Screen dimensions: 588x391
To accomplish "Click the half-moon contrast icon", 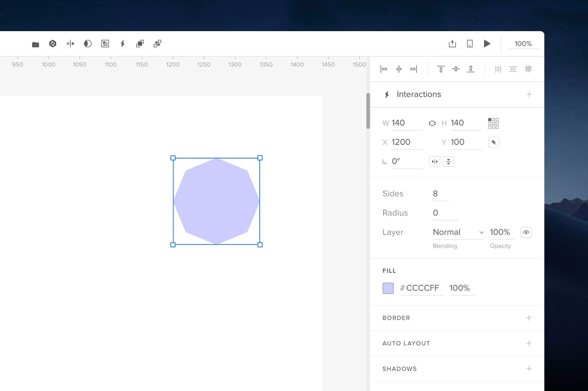I will click(87, 44).
